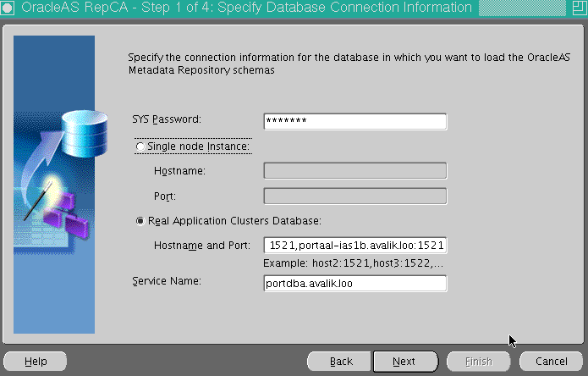This screenshot has width=588, height=376.
Task: Select Real Application Clusters Database option
Action: pyautogui.click(x=140, y=221)
